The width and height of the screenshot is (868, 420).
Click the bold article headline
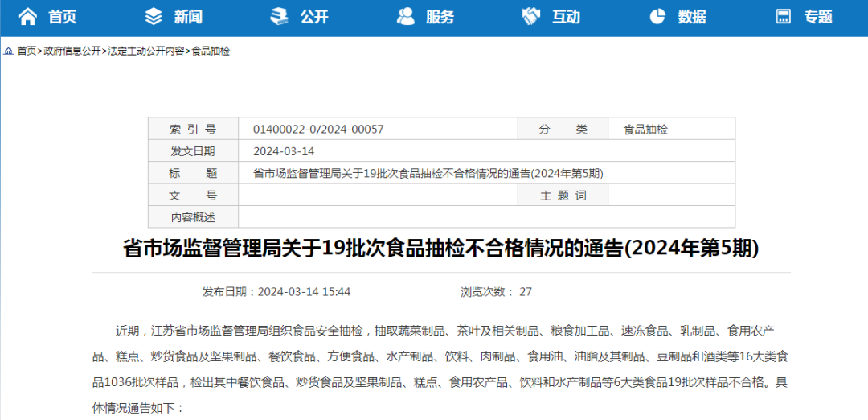point(440,249)
